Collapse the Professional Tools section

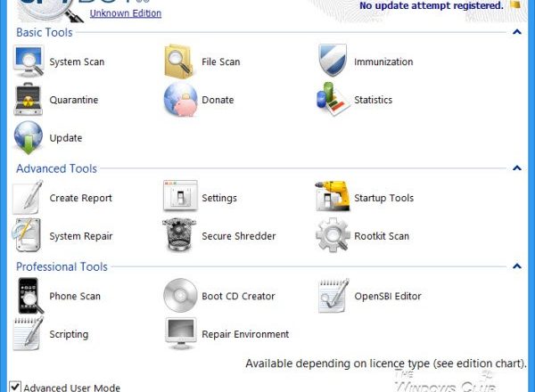pyautogui.click(x=517, y=266)
